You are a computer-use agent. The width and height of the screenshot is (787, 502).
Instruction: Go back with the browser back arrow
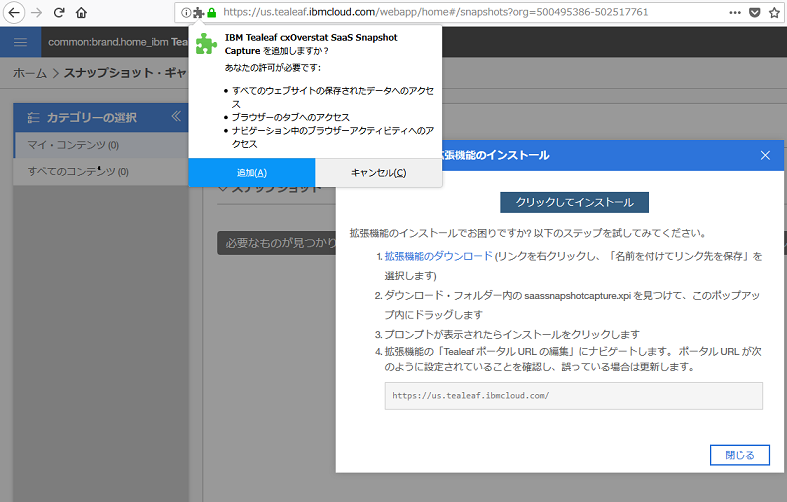tap(14, 13)
